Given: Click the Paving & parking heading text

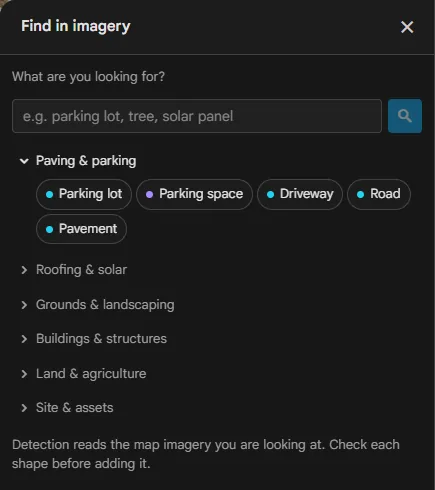Looking at the screenshot, I should (86, 161).
